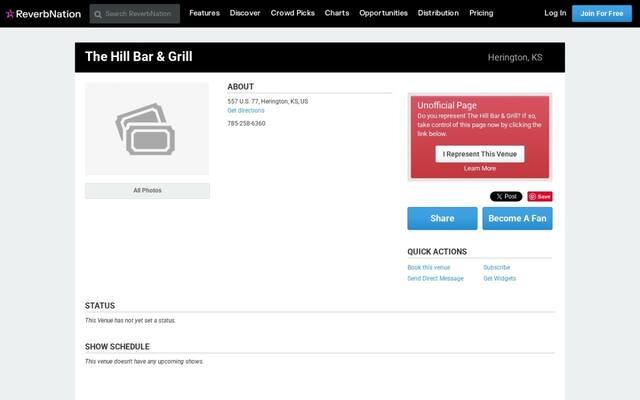Click the Log In link
640x400 pixels.
click(x=555, y=13)
